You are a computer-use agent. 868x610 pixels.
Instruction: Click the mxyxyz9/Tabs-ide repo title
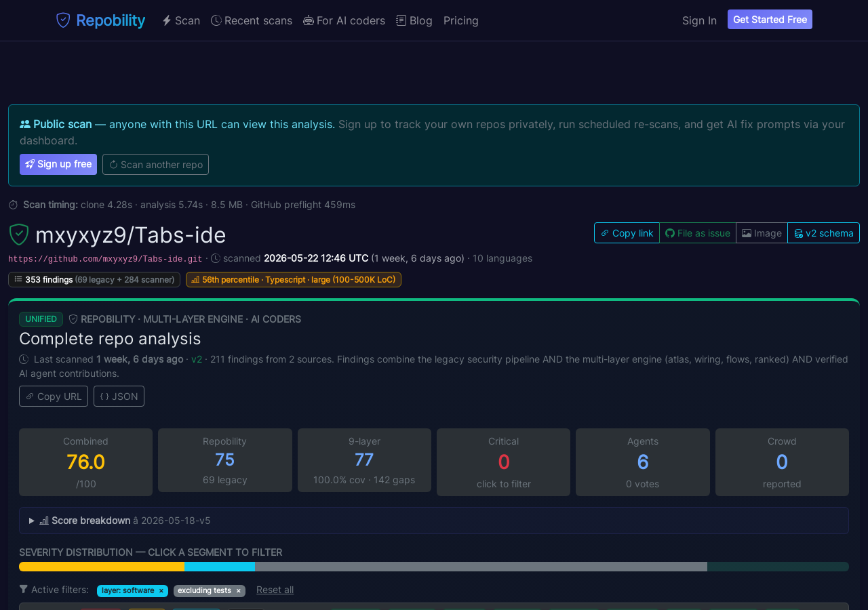[x=131, y=235]
